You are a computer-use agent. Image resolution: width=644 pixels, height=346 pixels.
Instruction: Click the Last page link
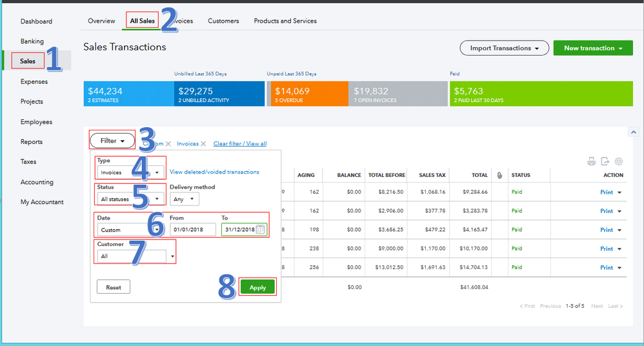coord(615,306)
